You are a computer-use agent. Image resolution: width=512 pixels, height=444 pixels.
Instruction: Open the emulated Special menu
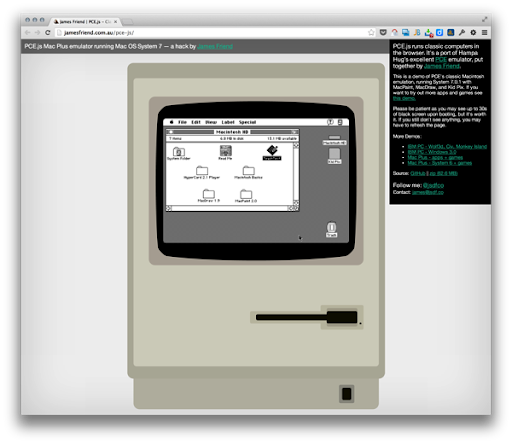tap(247, 122)
